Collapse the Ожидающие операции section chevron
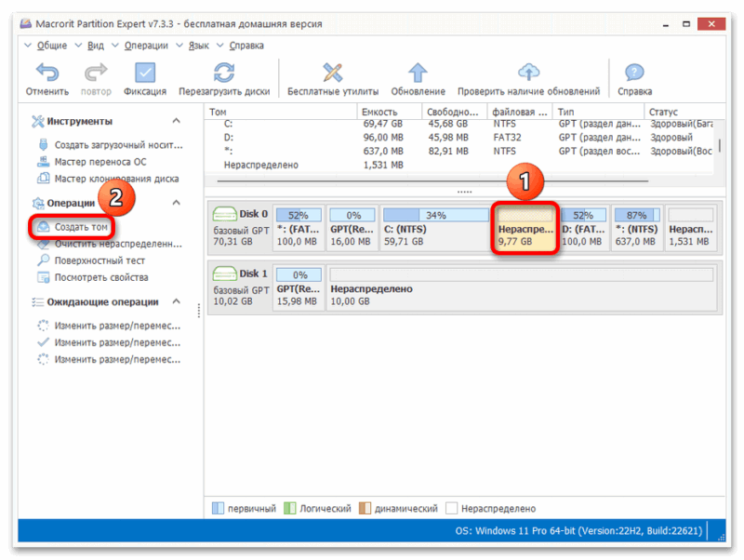Image resolution: width=744 pixels, height=560 pixels. coord(176,301)
